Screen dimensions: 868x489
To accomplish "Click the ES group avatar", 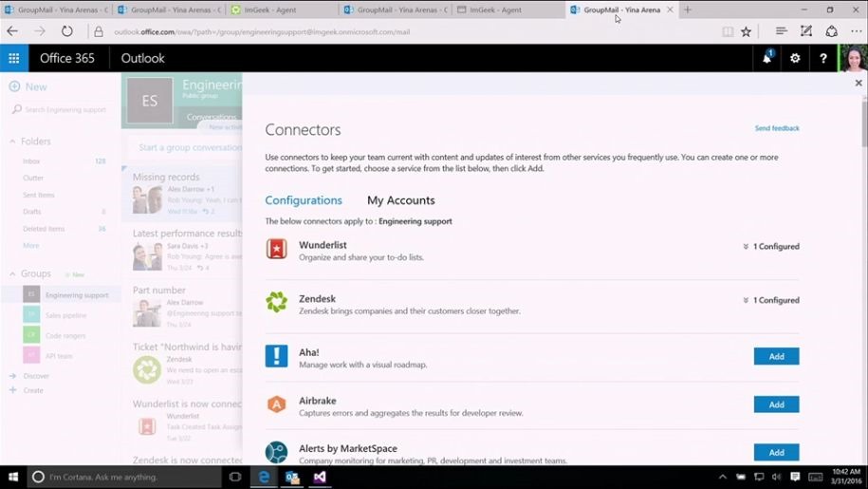I will pyautogui.click(x=150, y=101).
